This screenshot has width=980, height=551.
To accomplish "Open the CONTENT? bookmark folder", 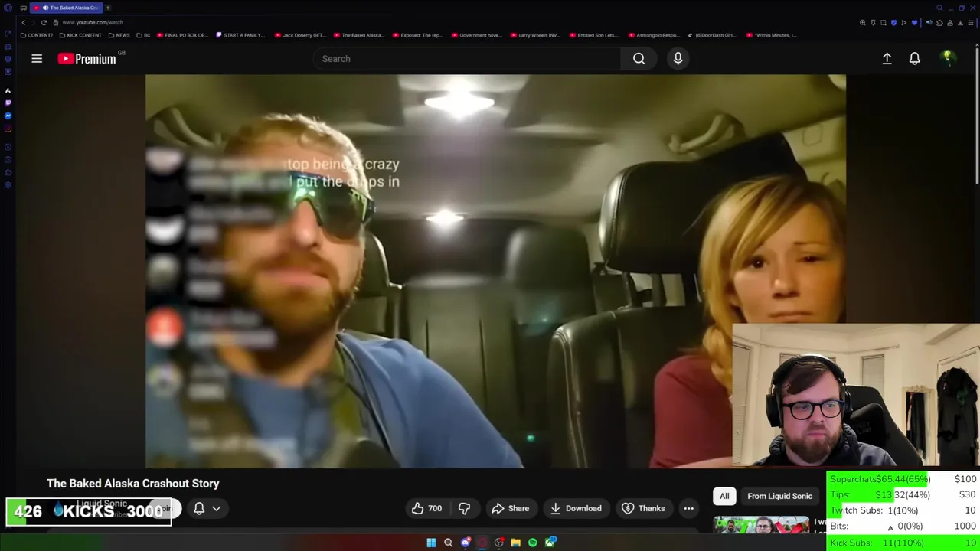I will (37, 35).
